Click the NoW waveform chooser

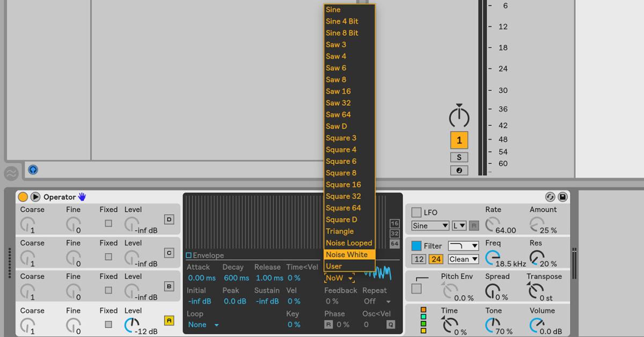coord(340,278)
